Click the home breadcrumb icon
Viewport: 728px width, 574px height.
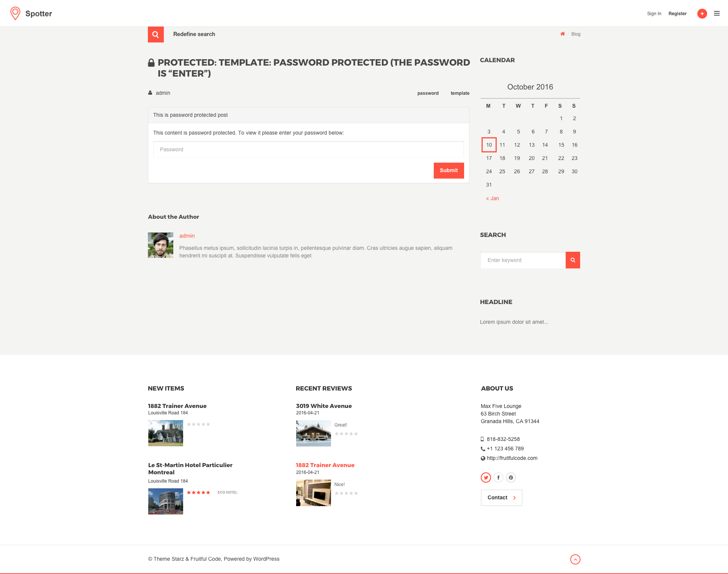563,34
